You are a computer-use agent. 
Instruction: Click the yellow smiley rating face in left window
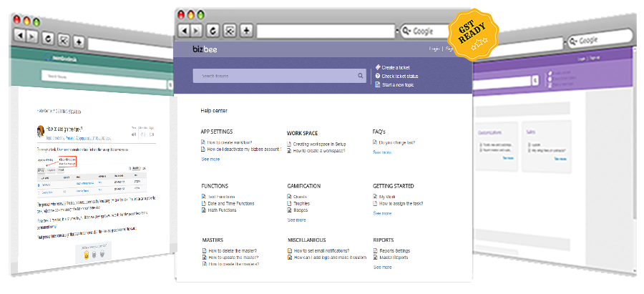tap(86, 255)
